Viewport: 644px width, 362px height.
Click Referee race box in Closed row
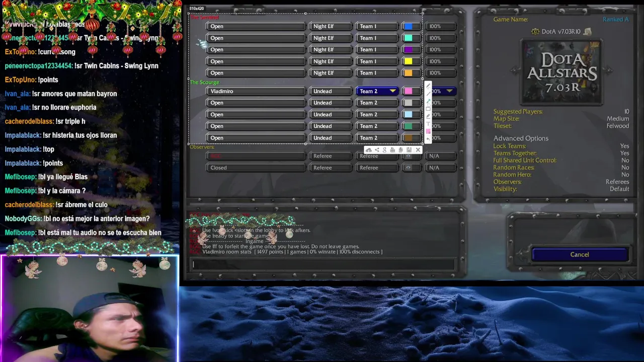331,167
